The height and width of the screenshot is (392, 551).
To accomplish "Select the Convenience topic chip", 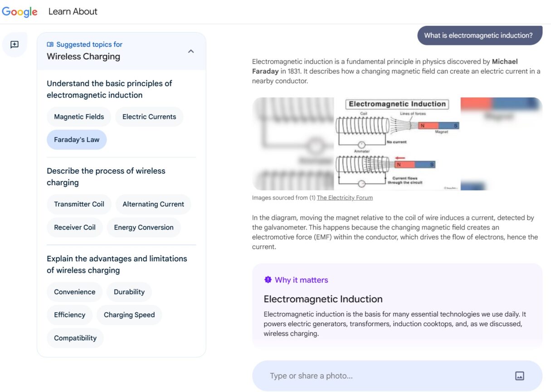I will click(x=74, y=292).
